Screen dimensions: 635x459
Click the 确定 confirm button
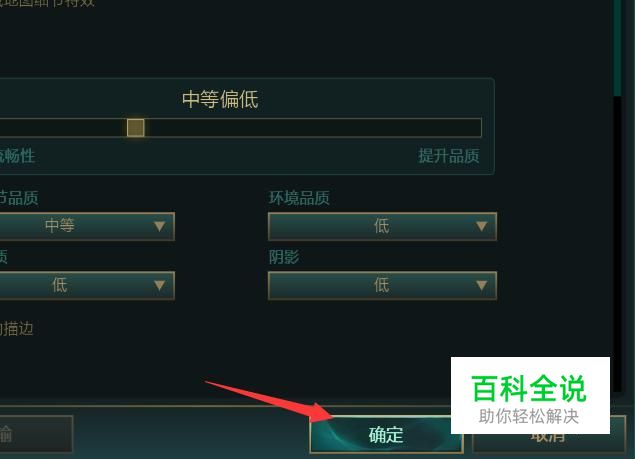point(386,435)
